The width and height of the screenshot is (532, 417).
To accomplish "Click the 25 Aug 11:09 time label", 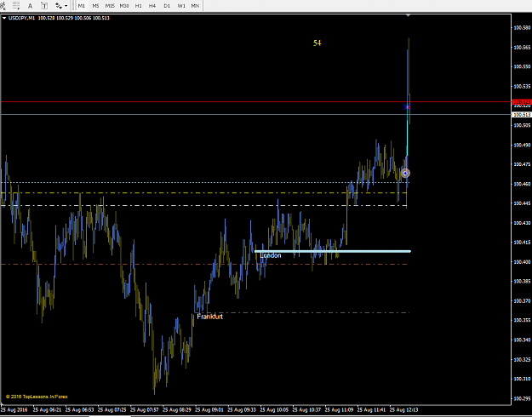I will [x=339, y=410].
